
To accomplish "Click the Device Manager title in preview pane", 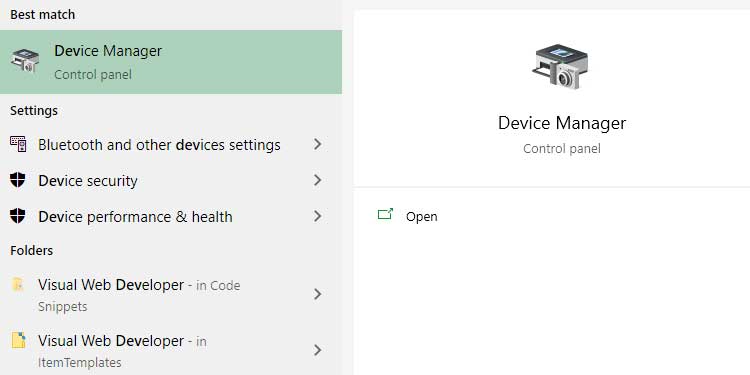I will [562, 123].
